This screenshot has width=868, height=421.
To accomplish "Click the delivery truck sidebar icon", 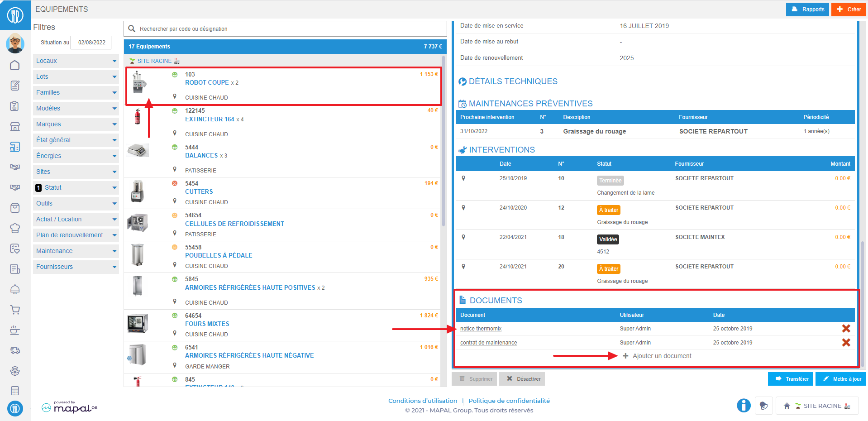I will [15, 350].
